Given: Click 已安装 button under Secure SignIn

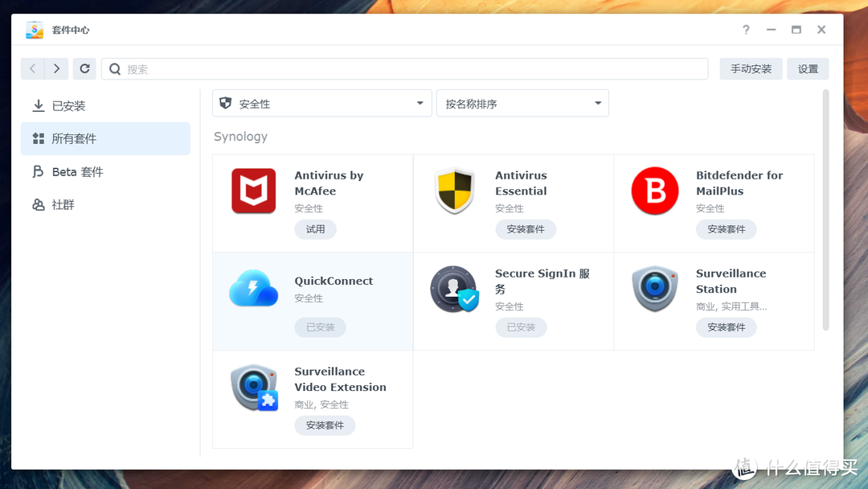Looking at the screenshot, I should 521,327.
